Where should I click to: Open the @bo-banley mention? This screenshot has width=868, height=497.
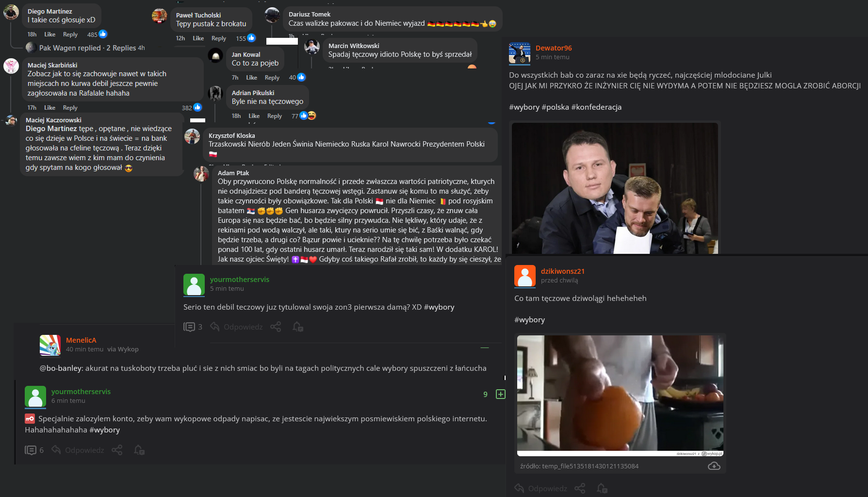(x=61, y=368)
